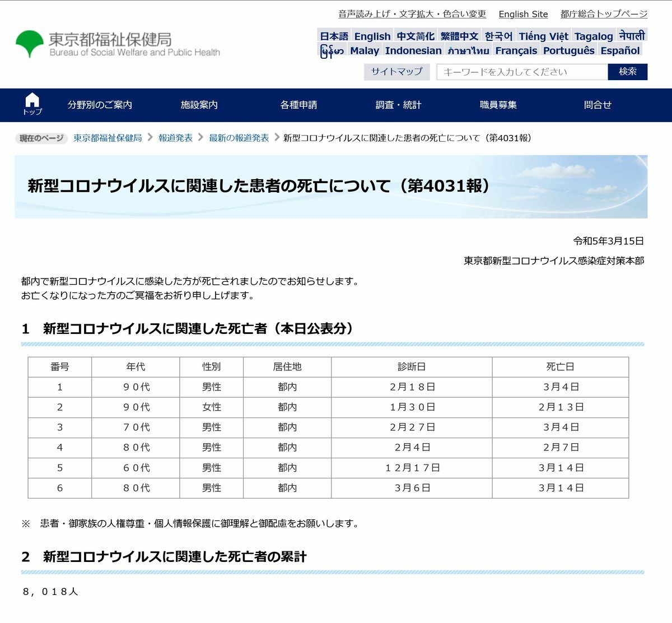The image size is (672, 623).
Task: Switch language to Tiếng Việt
Action: point(543,36)
